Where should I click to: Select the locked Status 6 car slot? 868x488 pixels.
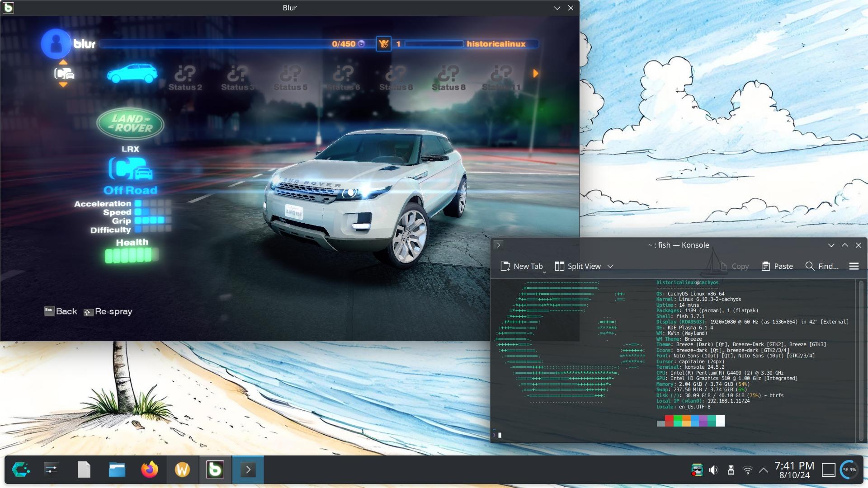(343, 78)
